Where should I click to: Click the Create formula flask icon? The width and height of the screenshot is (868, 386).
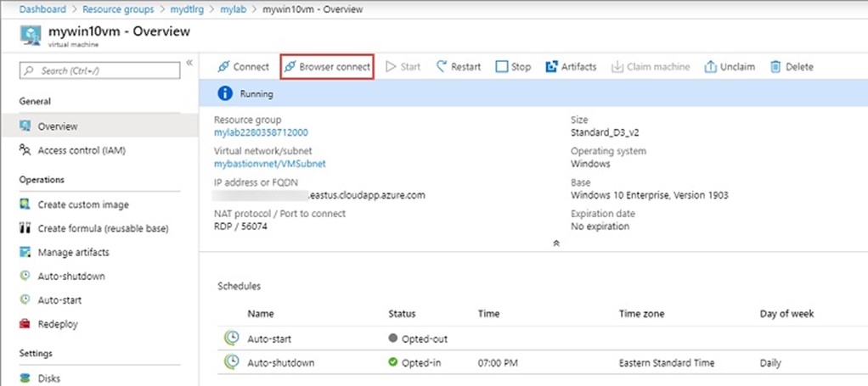[x=25, y=228]
